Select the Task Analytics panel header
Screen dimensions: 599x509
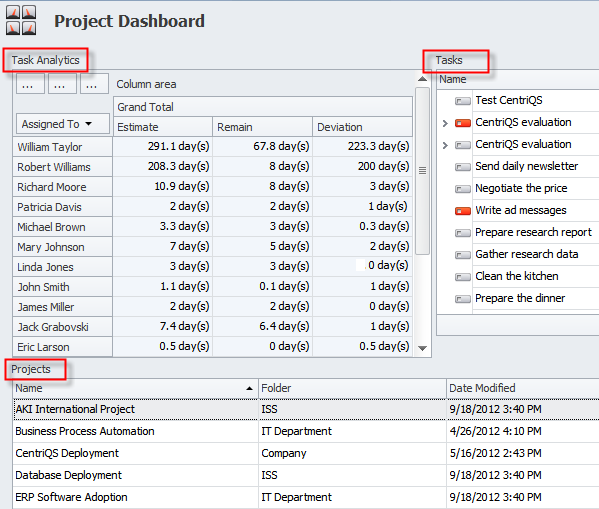[x=45, y=60]
